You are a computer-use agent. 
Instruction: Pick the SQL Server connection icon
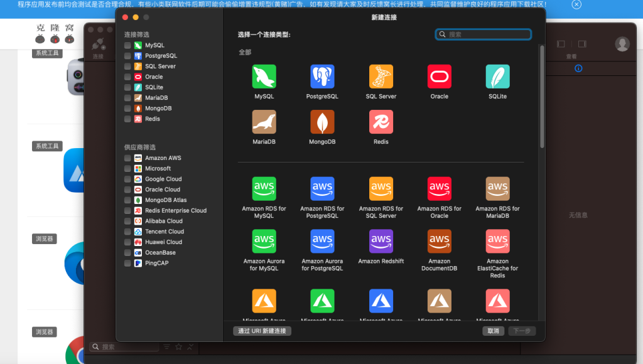click(381, 76)
